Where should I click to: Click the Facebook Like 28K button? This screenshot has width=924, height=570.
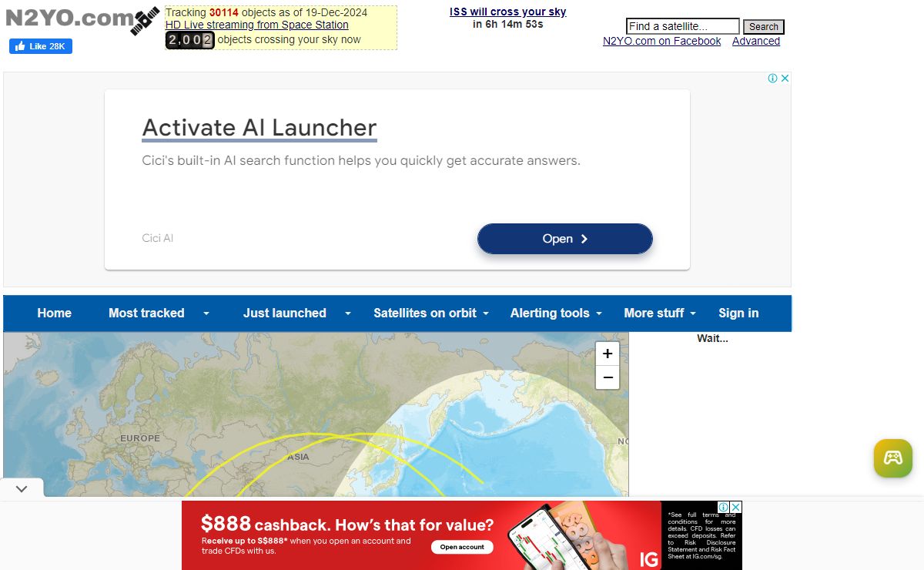click(x=41, y=46)
